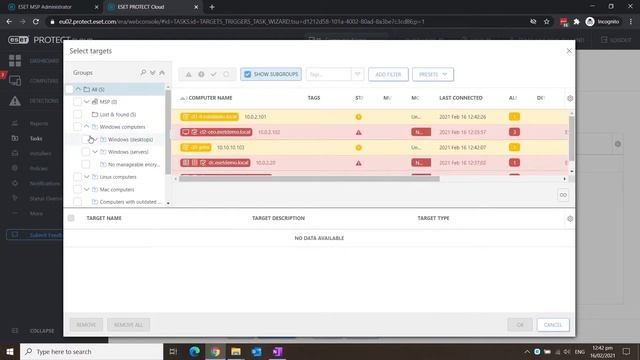Expand the Linux computers node
This screenshot has height=360, width=640.
pyautogui.click(x=87, y=177)
